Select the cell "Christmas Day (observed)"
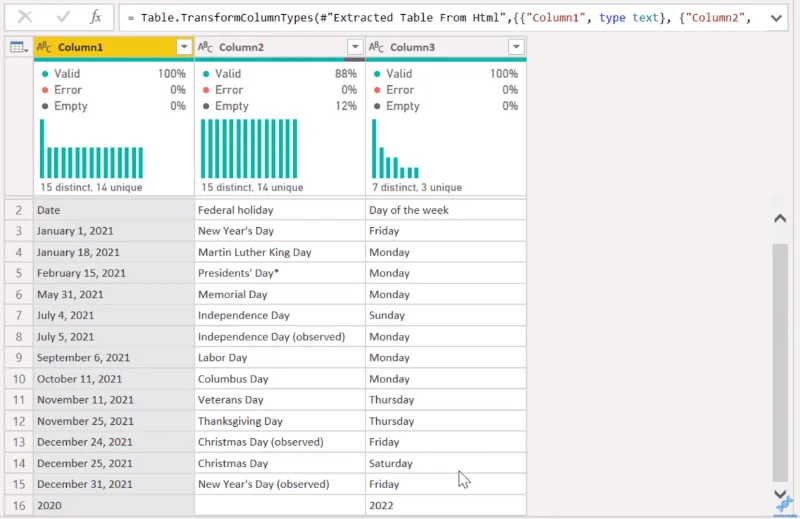This screenshot has width=800, height=519. (280, 442)
